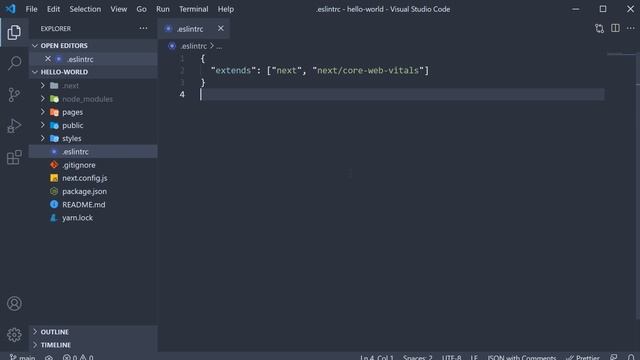
Task: Open the File menu
Action: click(x=31, y=9)
